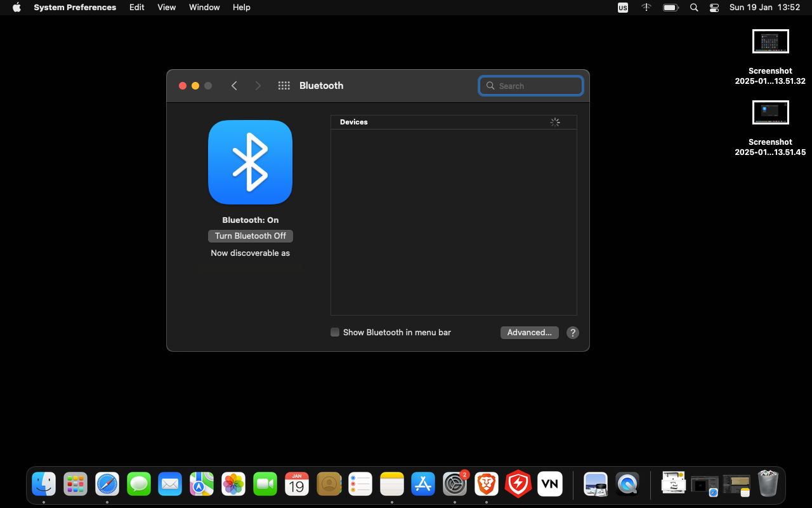The image size is (812, 508).
Task: Open the App Store from the Dock
Action: pyautogui.click(x=423, y=484)
